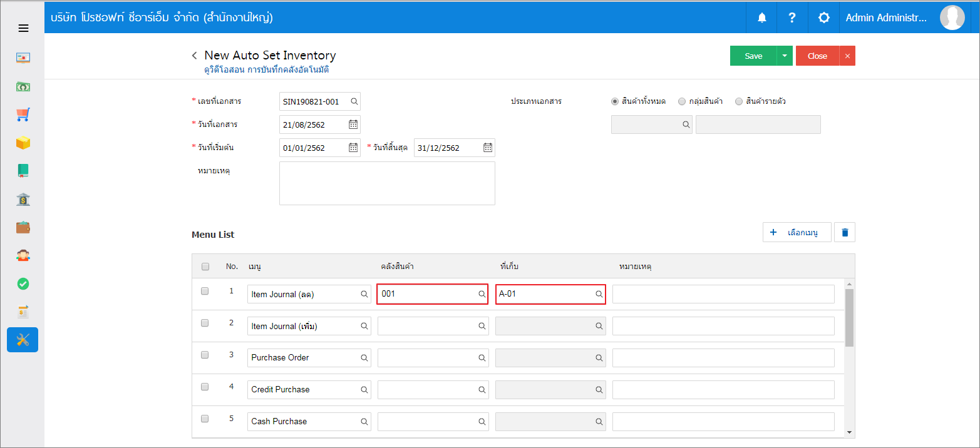The height and width of the screenshot is (448, 980).
Task: Open the document with dollar sidebar icon
Action: 23,312
